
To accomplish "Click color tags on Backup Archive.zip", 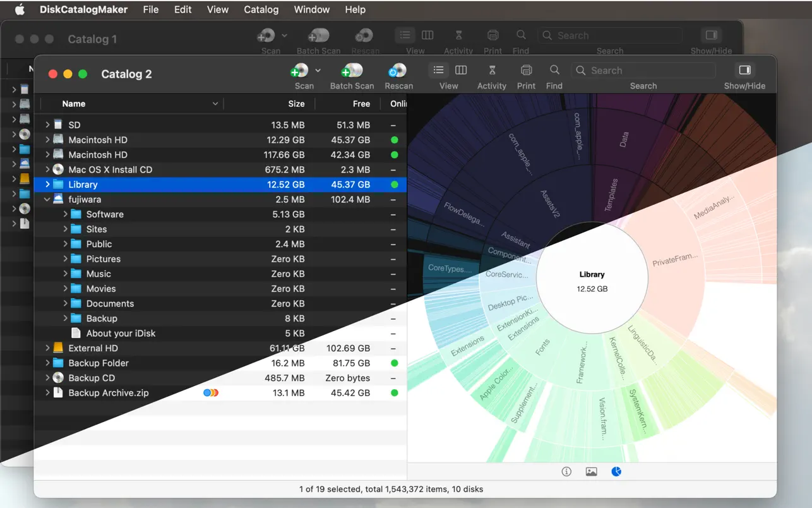I will pos(211,393).
